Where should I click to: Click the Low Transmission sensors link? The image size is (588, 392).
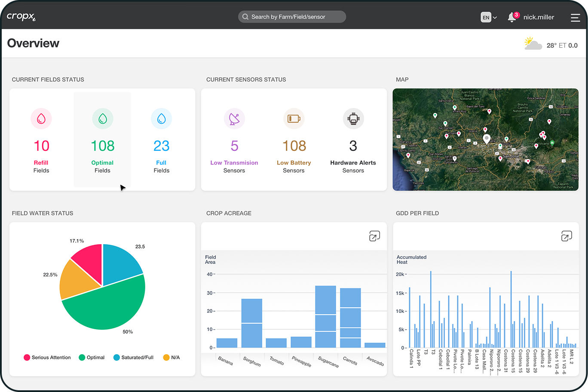pyautogui.click(x=234, y=163)
